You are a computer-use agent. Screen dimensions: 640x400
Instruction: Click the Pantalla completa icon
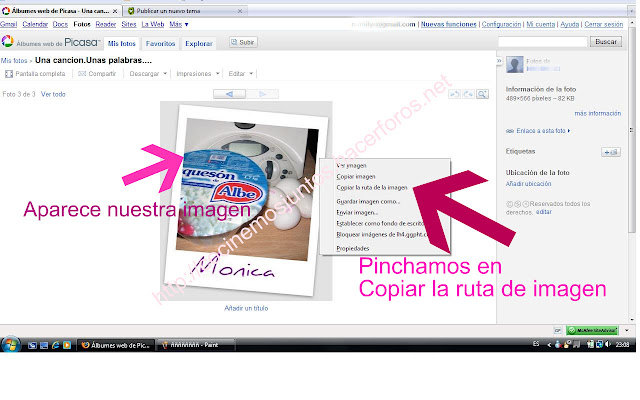[x=9, y=74]
